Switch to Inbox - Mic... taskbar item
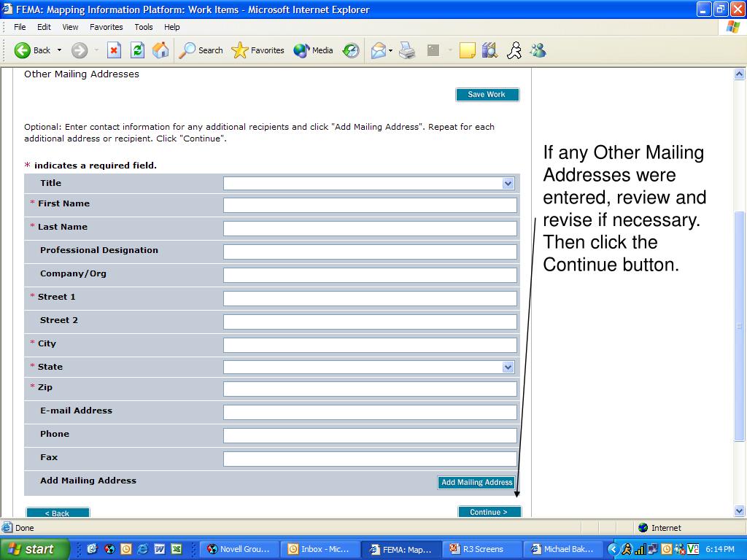The image size is (747, 560). pos(320,549)
